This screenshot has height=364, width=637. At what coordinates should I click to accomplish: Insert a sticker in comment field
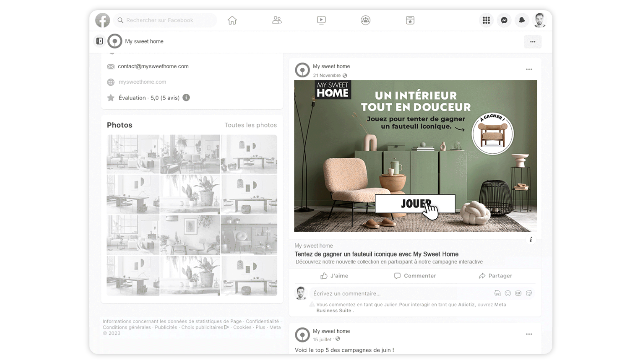point(529,293)
